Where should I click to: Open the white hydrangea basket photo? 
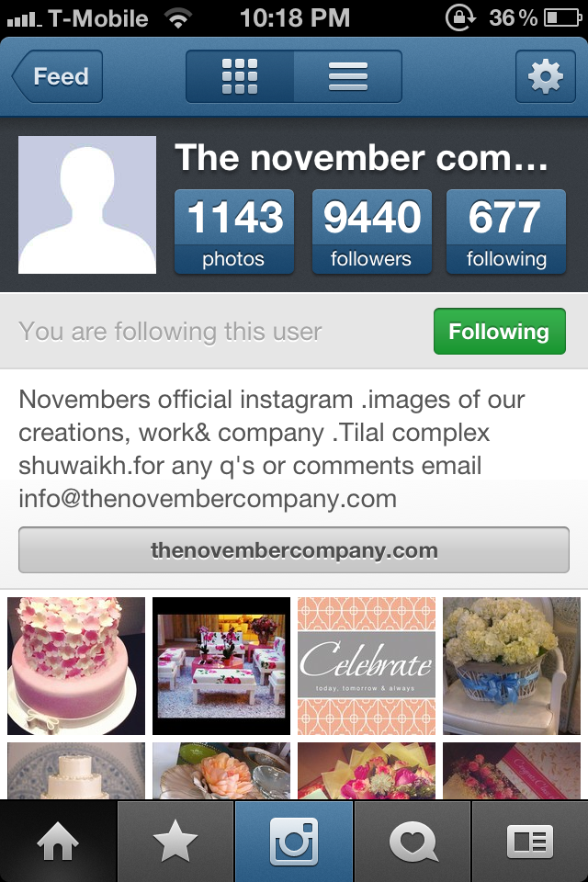512,666
